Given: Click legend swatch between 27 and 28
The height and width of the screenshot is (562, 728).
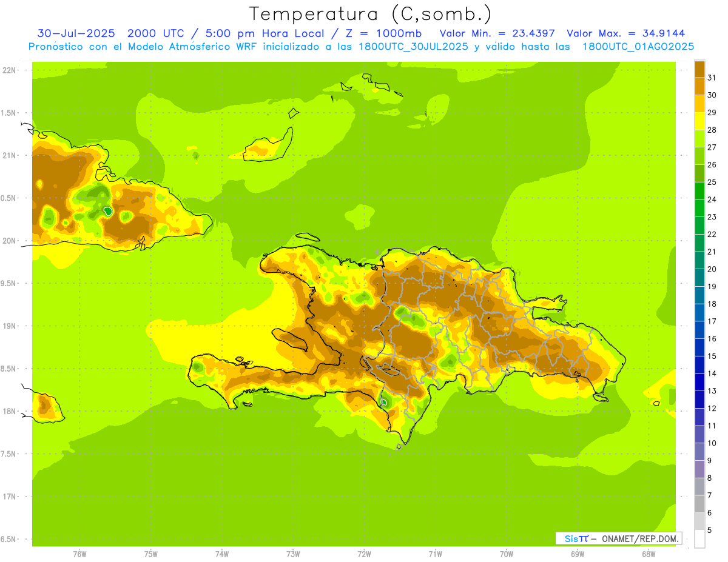Looking at the screenshot, I should (x=699, y=138).
